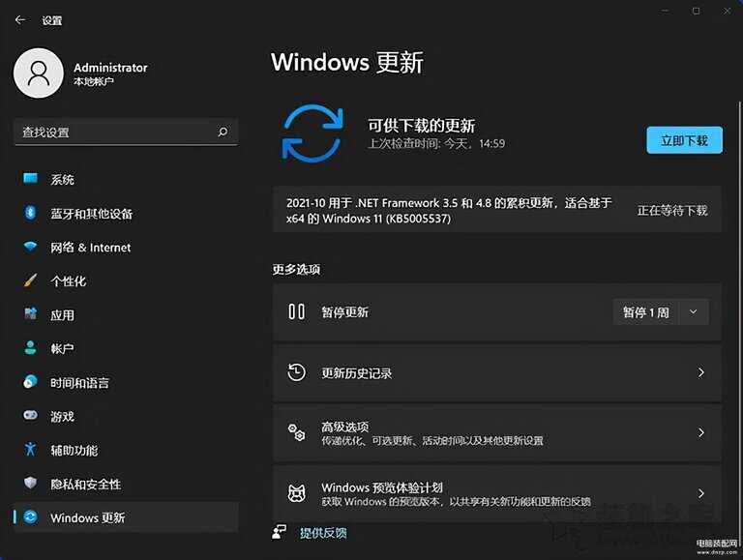Click the 蓝牙和其他设备 Bluetooth icon
This screenshot has height=560, width=743.
pyautogui.click(x=30, y=214)
